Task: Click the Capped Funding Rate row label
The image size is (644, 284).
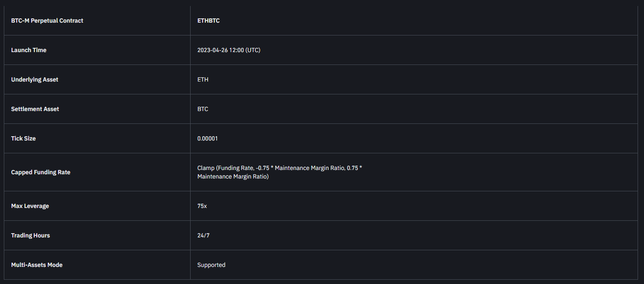Action: pos(41,172)
